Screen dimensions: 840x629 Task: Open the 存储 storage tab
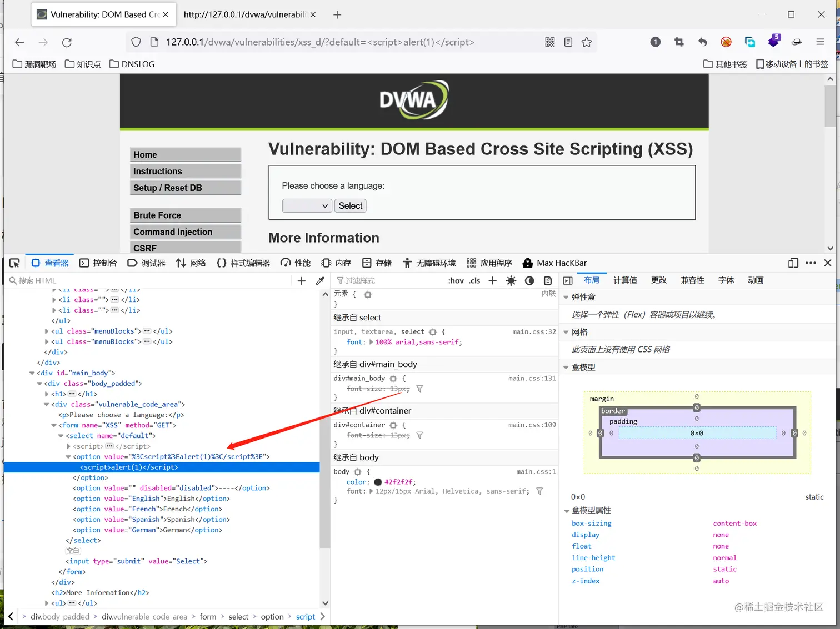(x=377, y=263)
